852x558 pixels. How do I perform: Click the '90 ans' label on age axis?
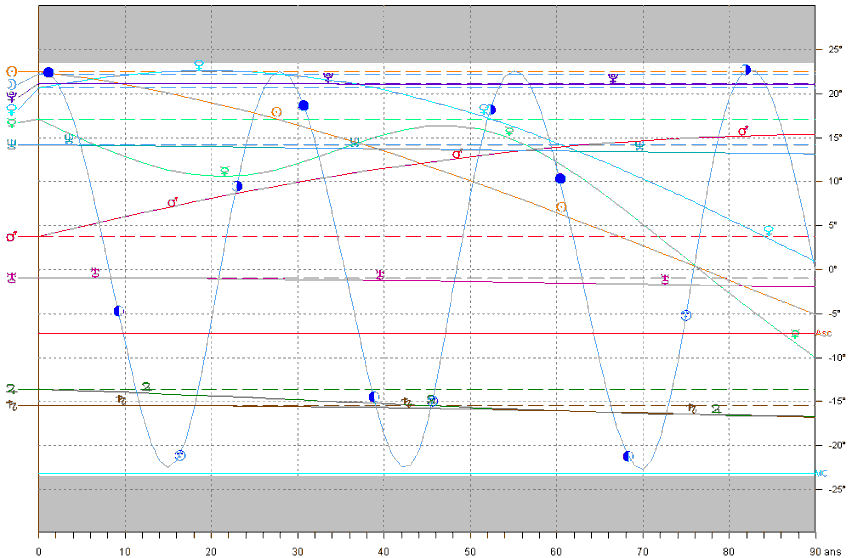(825, 551)
